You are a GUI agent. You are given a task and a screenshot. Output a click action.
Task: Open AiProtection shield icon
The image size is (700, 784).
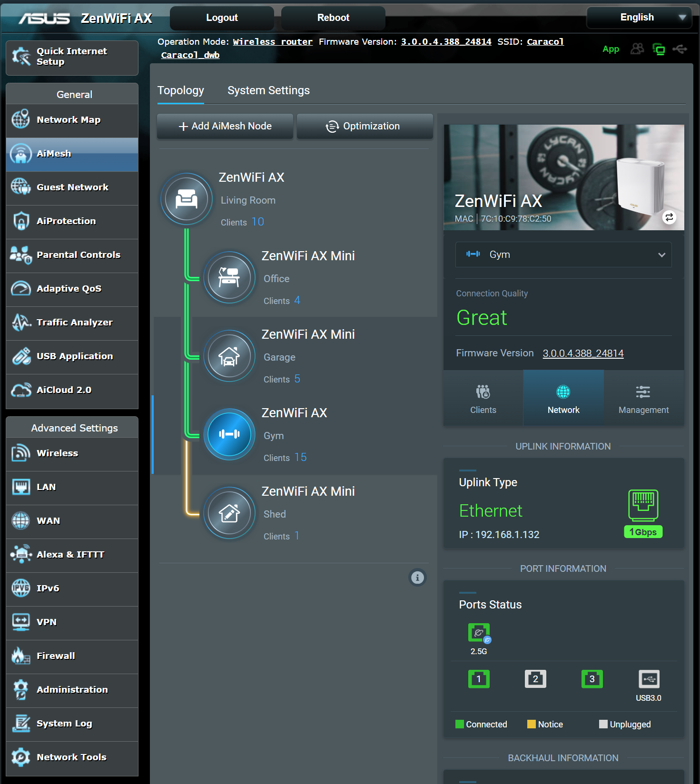[x=21, y=221]
